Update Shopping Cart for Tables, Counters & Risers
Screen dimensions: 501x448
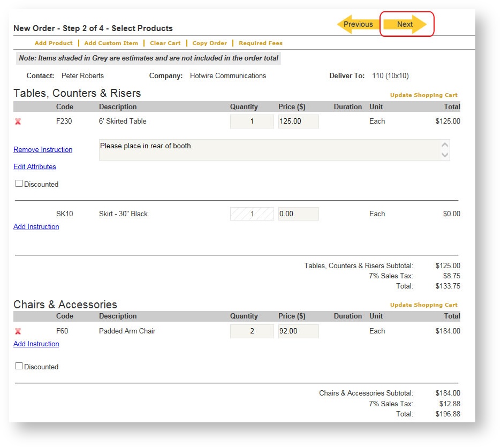[423, 95]
